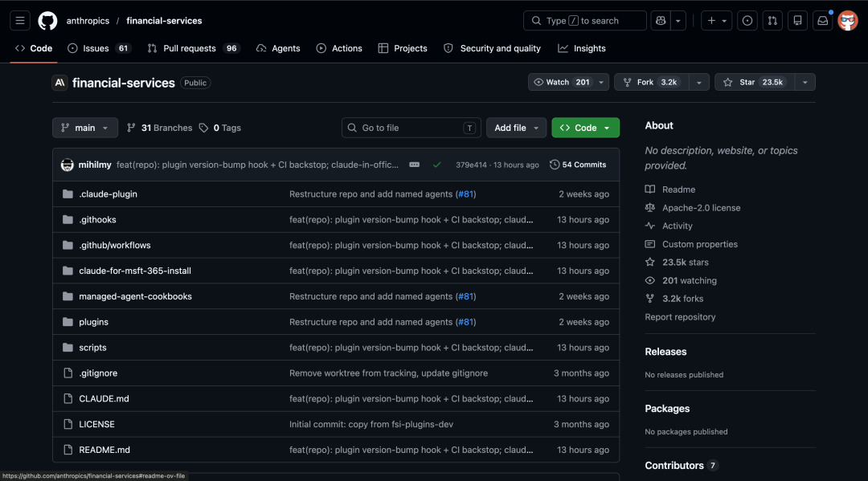Viewport: 868px width, 481px height.
Task: Open the Actions tab
Action: tap(339, 49)
